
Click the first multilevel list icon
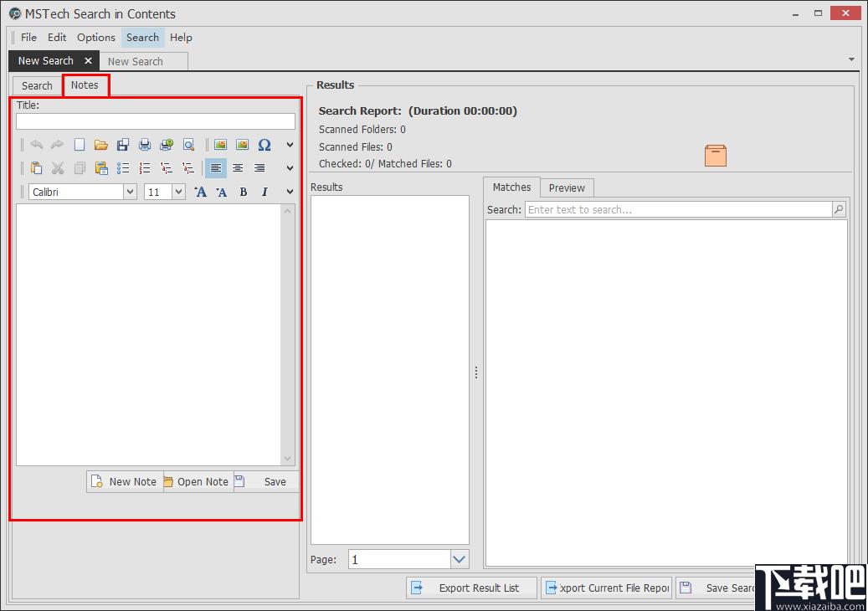point(166,167)
